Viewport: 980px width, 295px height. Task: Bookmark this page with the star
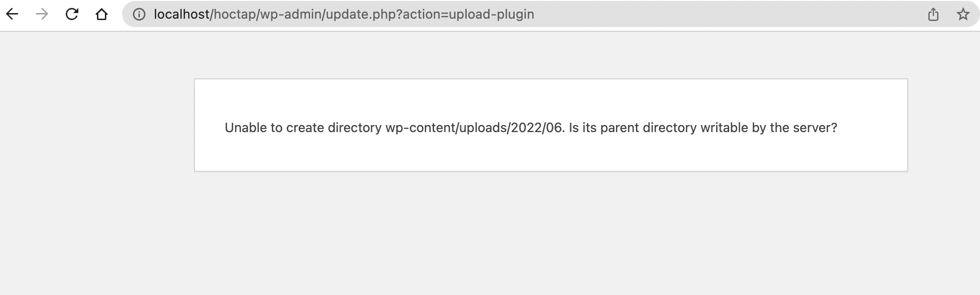pos(963,14)
